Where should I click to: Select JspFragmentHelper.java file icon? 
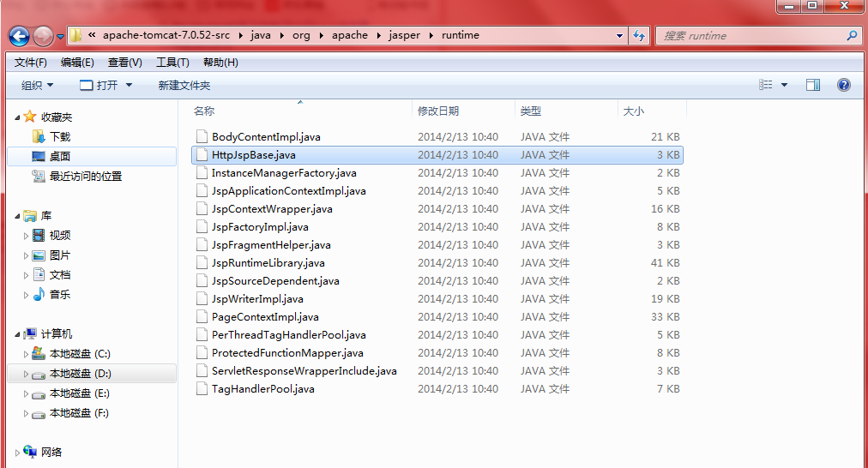pyautogui.click(x=202, y=244)
